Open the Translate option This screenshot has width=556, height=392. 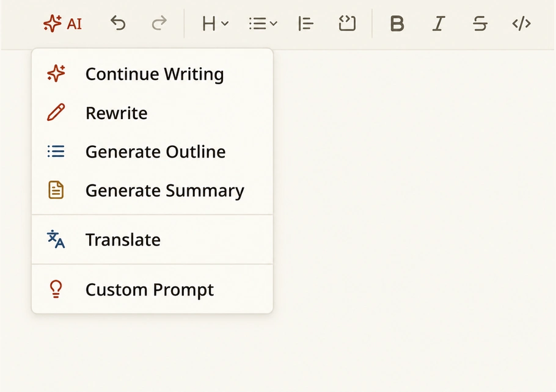(153, 239)
